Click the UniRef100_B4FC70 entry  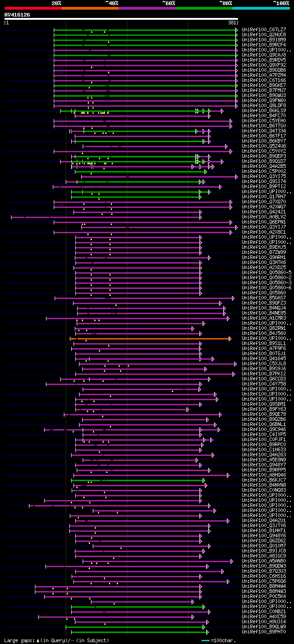coord(265,116)
